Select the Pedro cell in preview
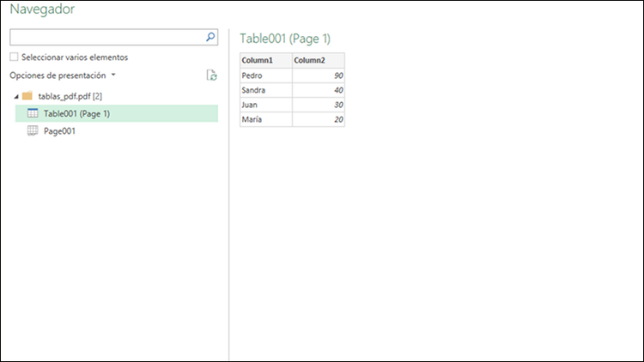Image resolution: width=644 pixels, height=362 pixels. tap(266, 75)
